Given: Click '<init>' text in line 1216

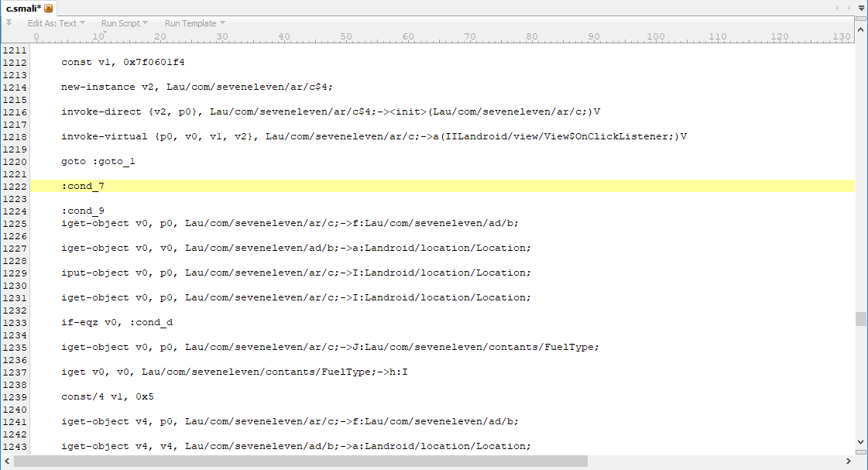Looking at the screenshot, I should pos(408,111).
